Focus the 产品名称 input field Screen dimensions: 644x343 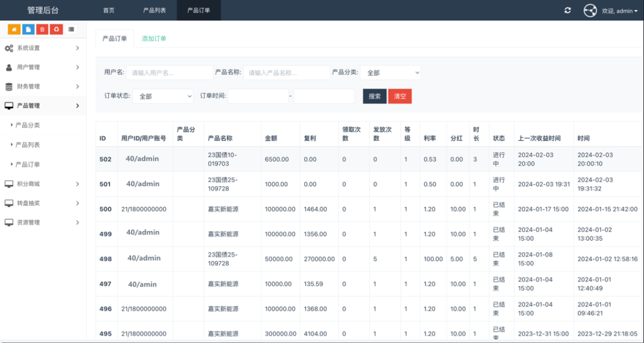pyautogui.click(x=287, y=73)
